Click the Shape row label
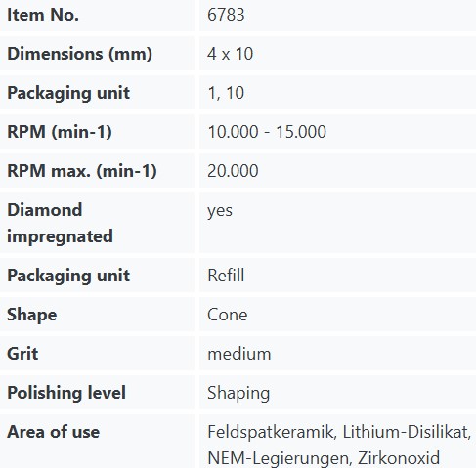 coord(32,315)
